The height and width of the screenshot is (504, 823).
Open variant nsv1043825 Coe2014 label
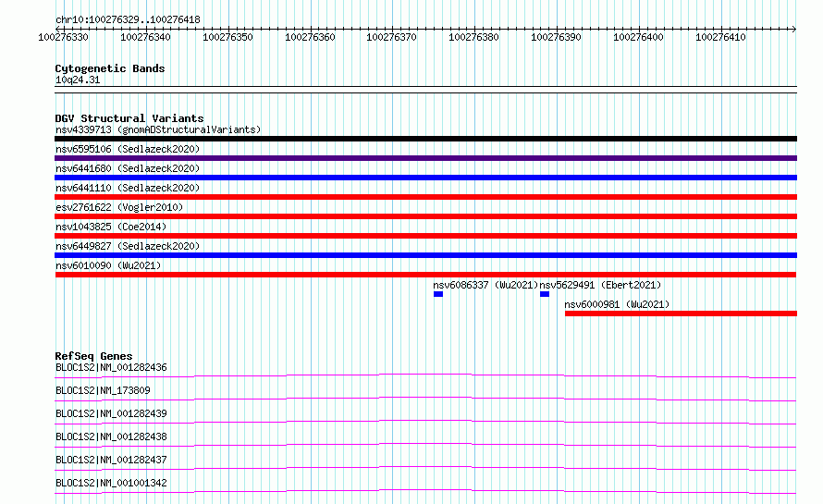[x=111, y=227]
